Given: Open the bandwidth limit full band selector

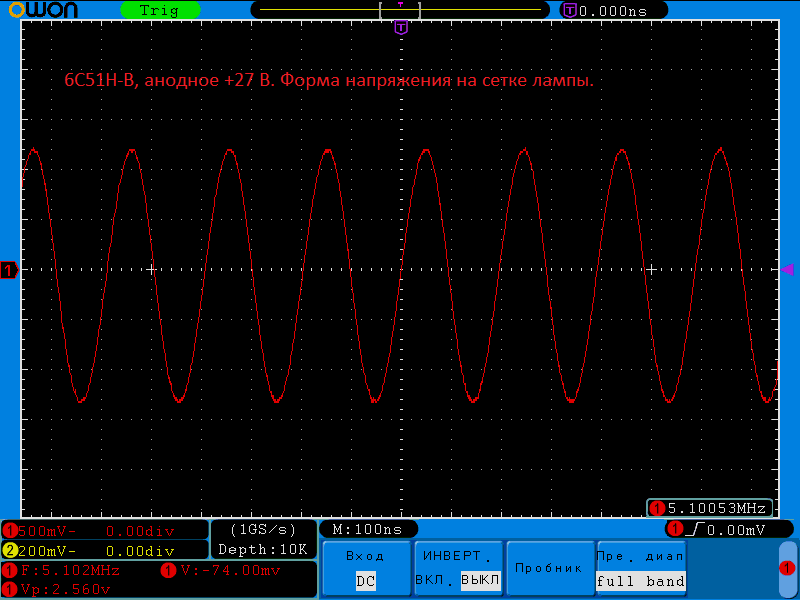Looking at the screenshot, I should 640,580.
